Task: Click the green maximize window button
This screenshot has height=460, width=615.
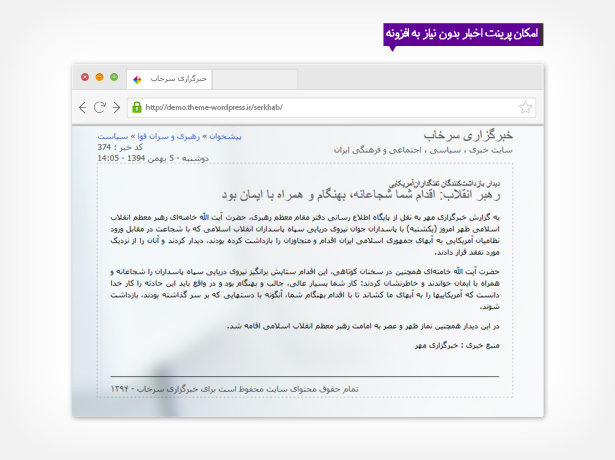Action: point(115,77)
